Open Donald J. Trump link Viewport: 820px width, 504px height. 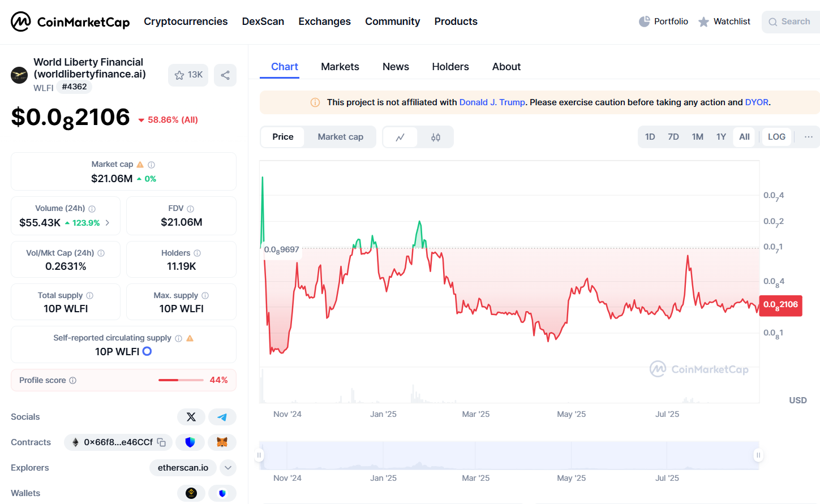click(x=492, y=102)
